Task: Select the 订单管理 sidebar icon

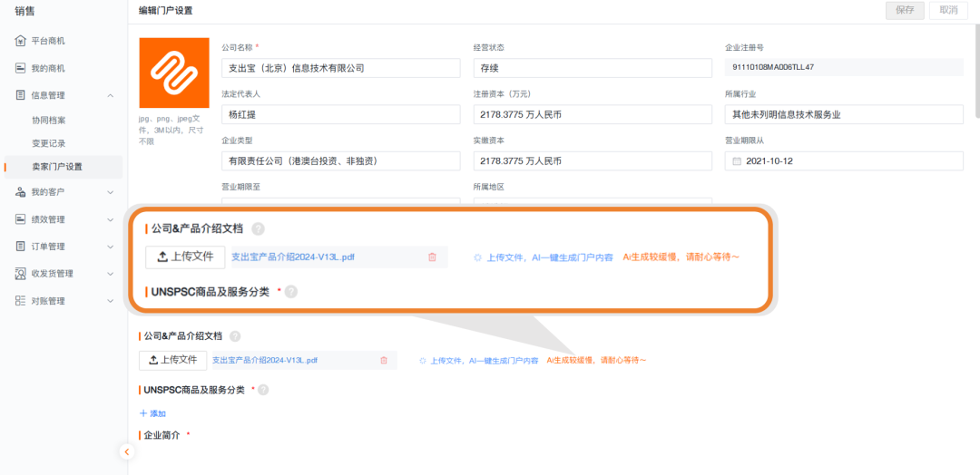Action: point(20,247)
